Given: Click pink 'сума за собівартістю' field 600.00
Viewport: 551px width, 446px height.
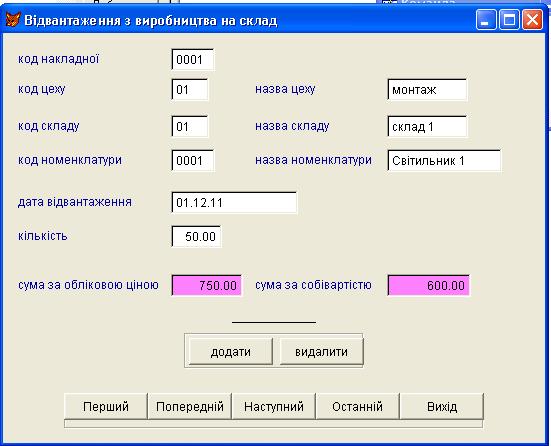Looking at the screenshot, I should coord(429,285).
